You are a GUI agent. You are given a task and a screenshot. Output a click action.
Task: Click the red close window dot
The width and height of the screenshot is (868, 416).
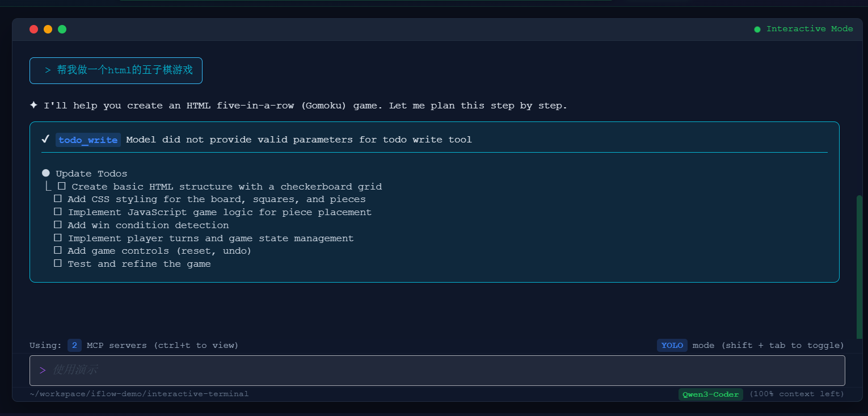coord(33,29)
